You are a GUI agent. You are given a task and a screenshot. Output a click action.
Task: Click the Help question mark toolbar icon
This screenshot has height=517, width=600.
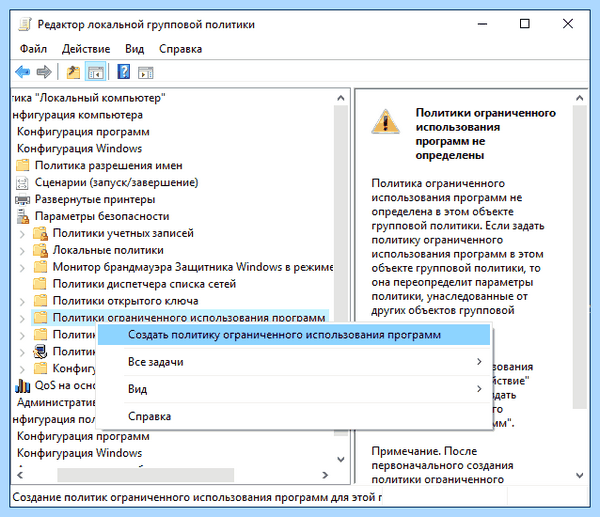click(x=124, y=72)
